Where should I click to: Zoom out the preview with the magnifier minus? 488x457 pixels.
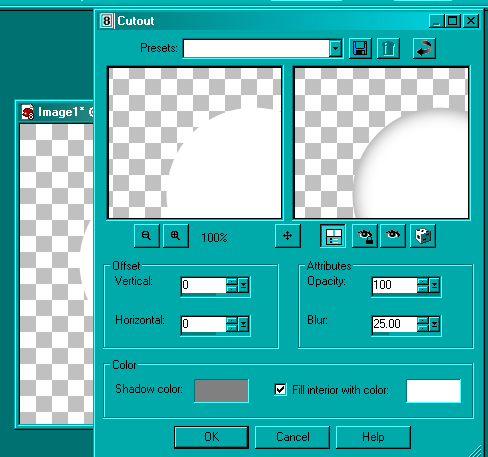(147, 236)
